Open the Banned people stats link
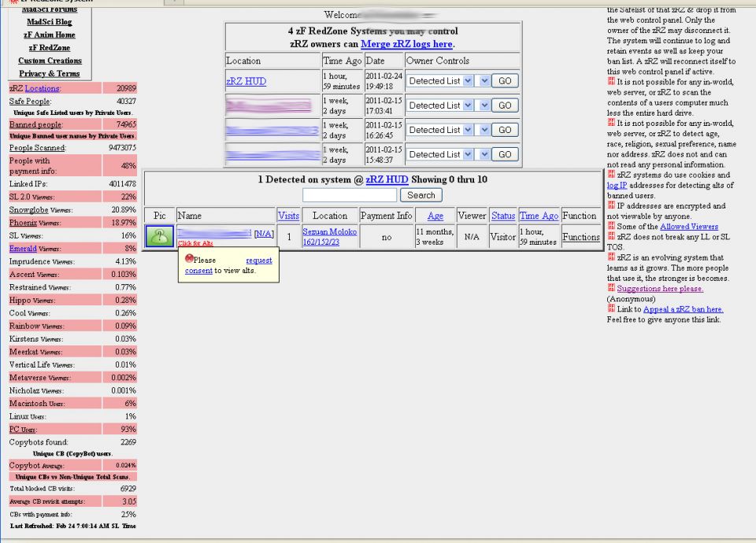 click(35, 124)
